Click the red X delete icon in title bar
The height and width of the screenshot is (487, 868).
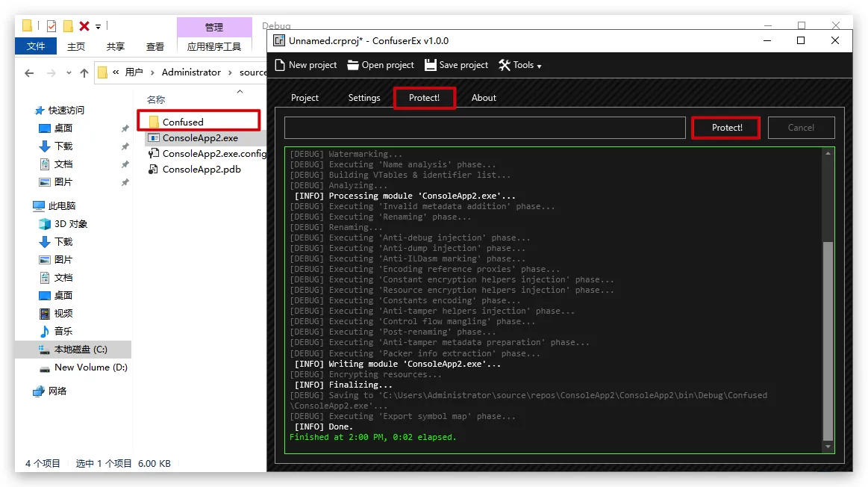coord(84,26)
